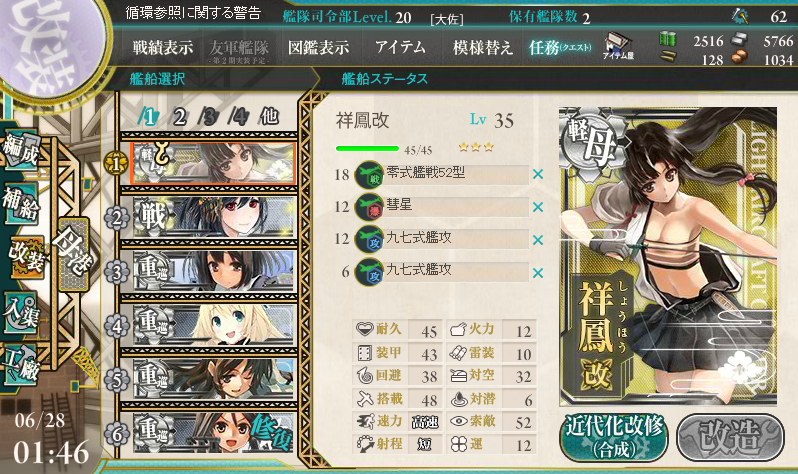Switch to the 他 other ships tab

pyautogui.click(x=270, y=117)
